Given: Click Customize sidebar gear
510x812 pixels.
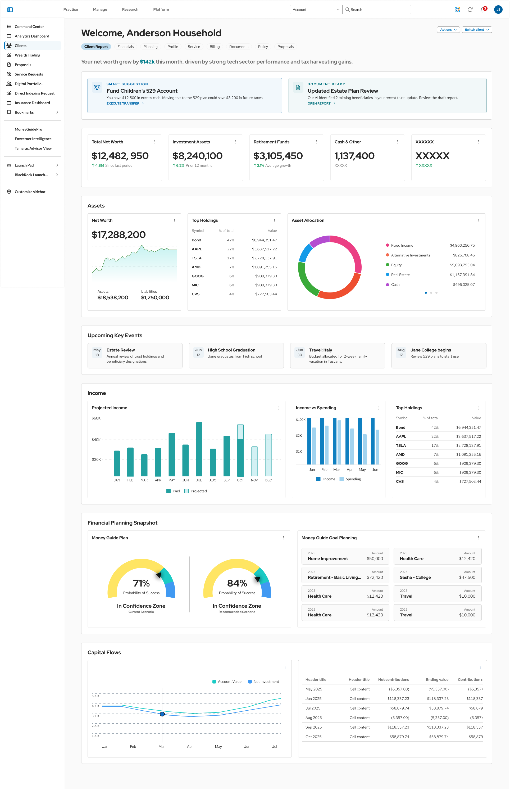Looking at the screenshot, I should (x=9, y=192).
